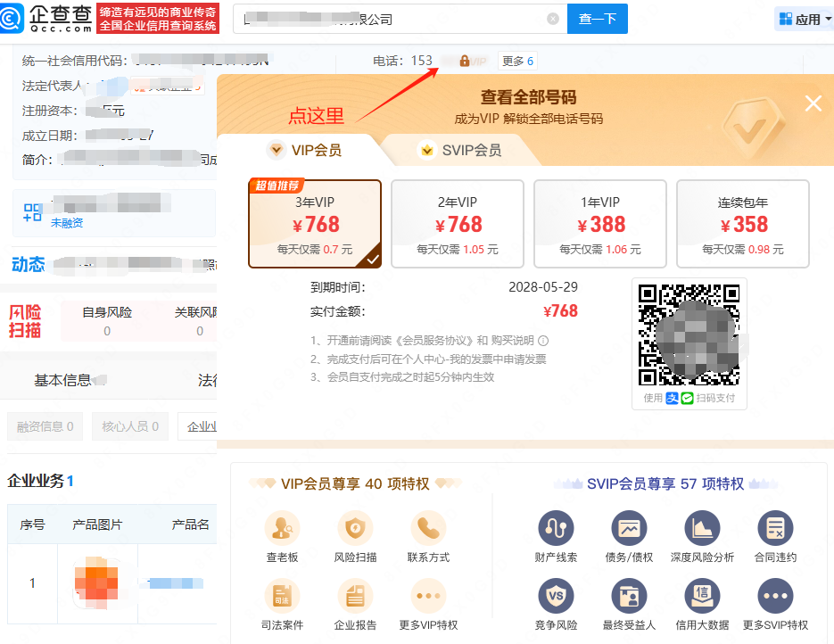Select the 3年VIP ¥768 plan
The image size is (834, 644).
tap(315, 223)
